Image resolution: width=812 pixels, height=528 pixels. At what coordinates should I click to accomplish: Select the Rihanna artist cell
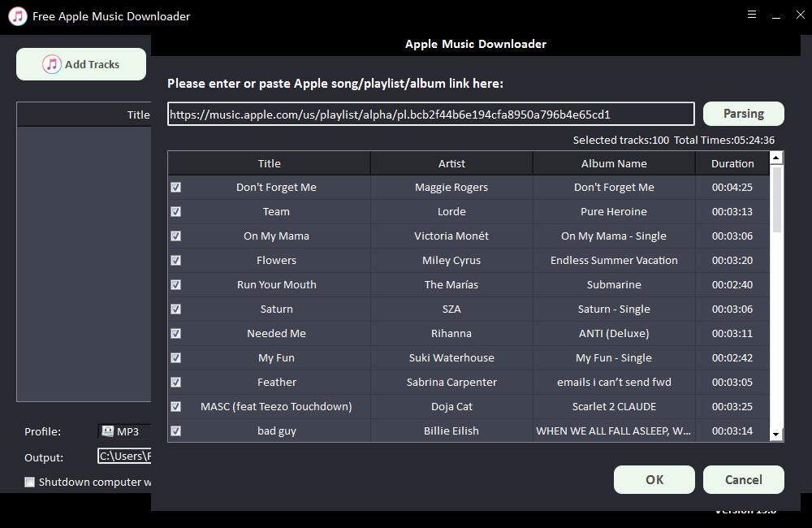pos(451,333)
